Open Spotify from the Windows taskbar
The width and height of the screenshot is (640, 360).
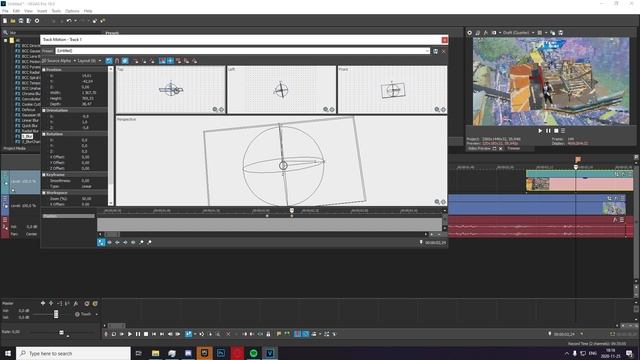tap(253, 353)
